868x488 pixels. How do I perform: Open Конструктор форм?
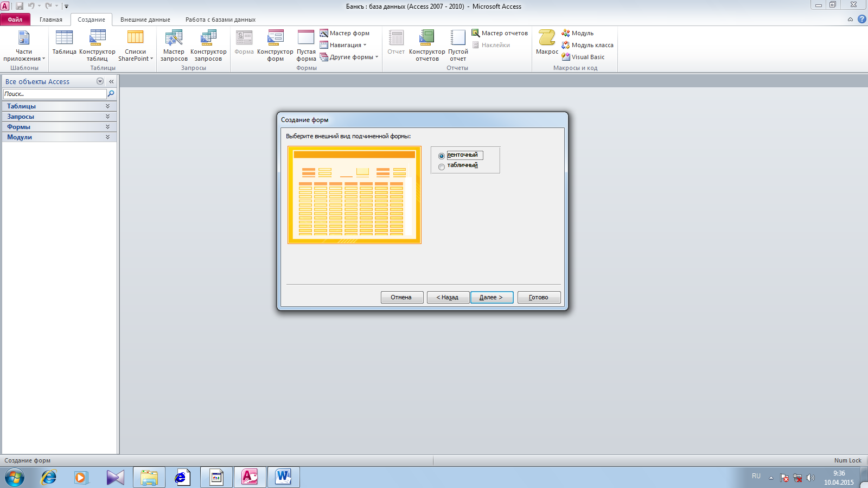(275, 46)
